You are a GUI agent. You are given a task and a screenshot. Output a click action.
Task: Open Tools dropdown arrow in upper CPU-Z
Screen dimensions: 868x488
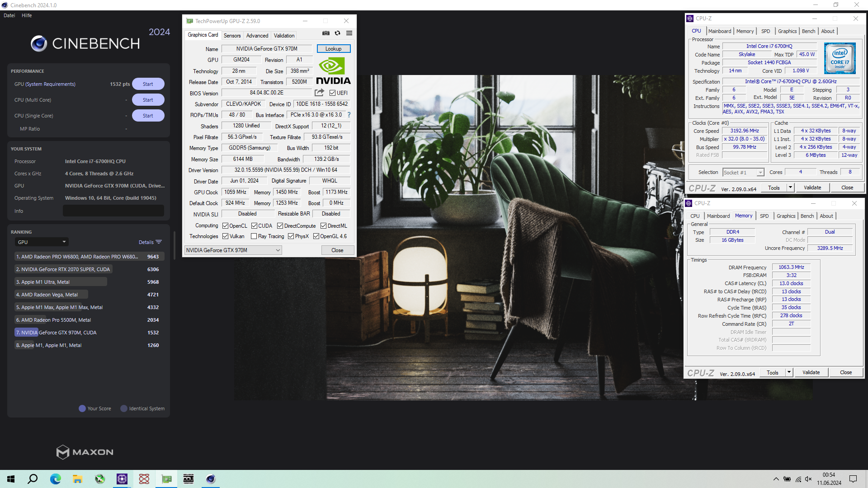tap(790, 188)
